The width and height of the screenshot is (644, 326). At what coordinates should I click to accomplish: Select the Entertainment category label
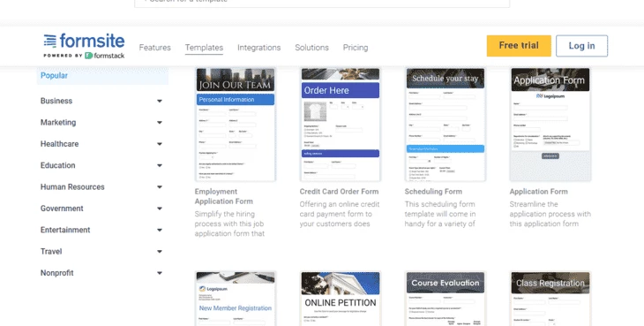tap(65, 231)
